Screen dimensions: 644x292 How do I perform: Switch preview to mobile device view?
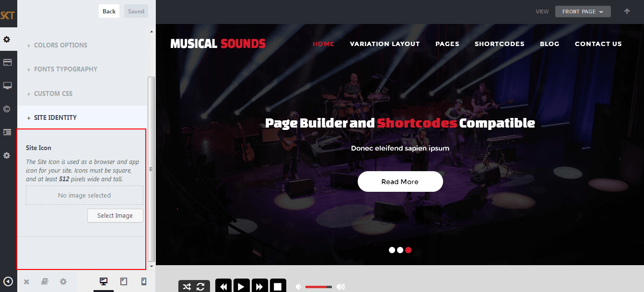(143, 281)
